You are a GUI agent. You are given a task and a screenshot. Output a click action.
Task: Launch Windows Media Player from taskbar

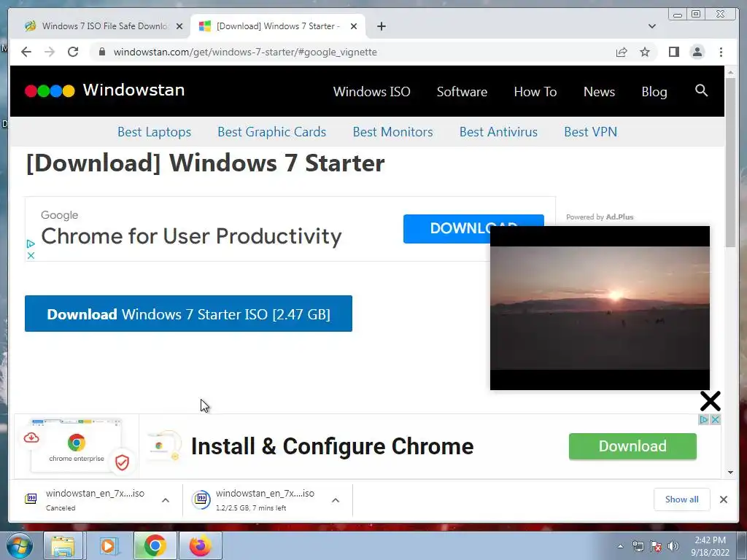[109, 545]
